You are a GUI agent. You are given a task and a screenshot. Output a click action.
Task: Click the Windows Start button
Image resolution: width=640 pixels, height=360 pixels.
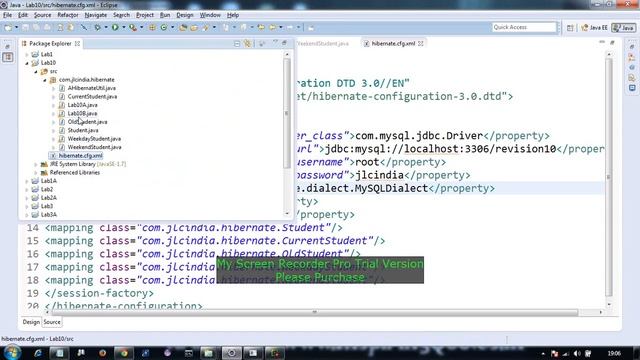point(12,353)
